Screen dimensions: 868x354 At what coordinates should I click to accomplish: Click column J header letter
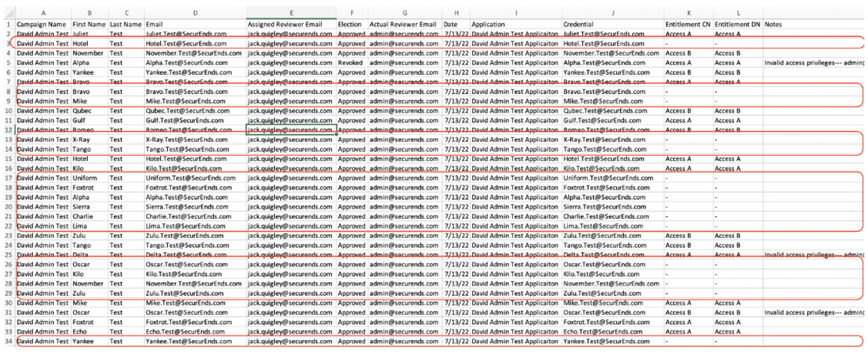[x=612, y=13]
